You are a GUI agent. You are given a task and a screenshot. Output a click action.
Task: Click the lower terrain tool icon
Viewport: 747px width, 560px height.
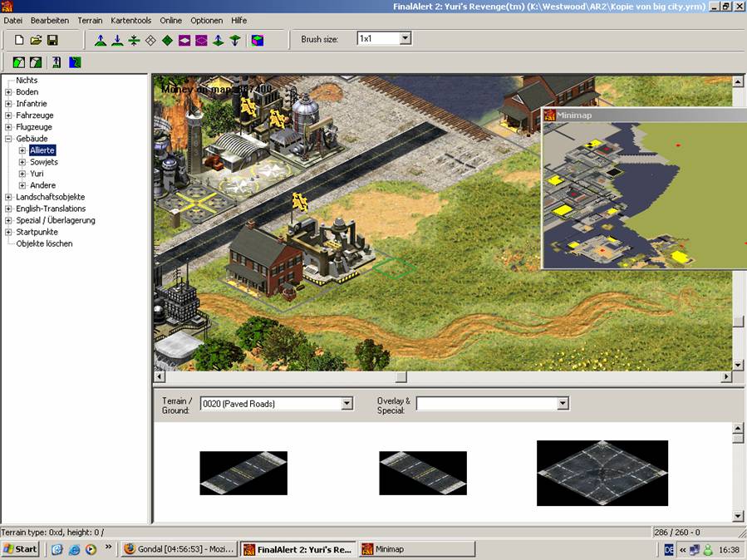click(x=117, y=40)
